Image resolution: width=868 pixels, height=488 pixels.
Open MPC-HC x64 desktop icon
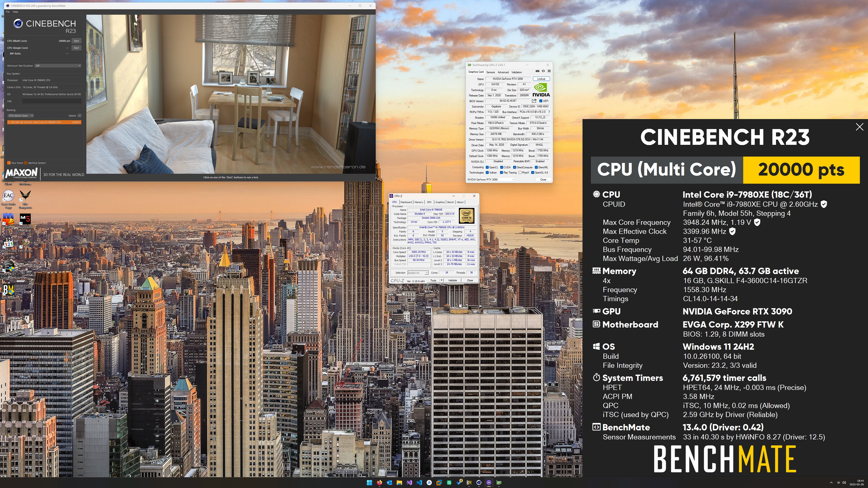8,245
